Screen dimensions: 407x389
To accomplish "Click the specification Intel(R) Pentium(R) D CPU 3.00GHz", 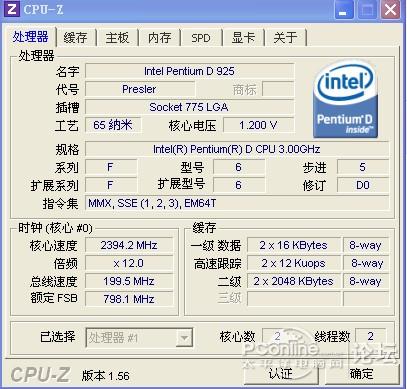I will (x=237, y=149).
